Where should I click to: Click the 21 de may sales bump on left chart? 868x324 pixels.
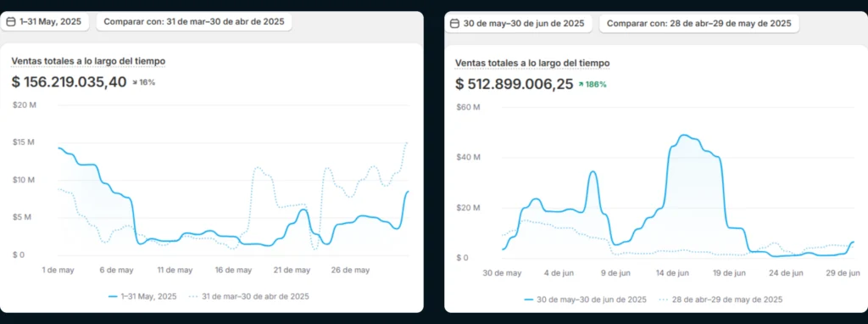coord(303,209)
